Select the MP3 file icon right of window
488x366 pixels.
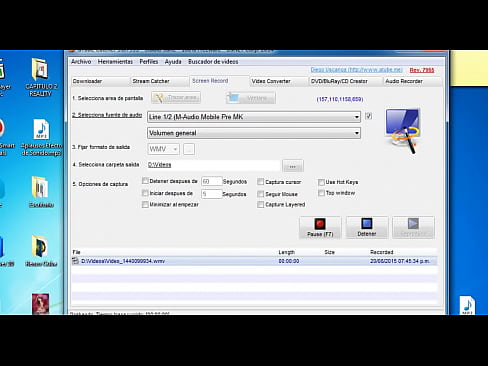[x=468, y=305]
